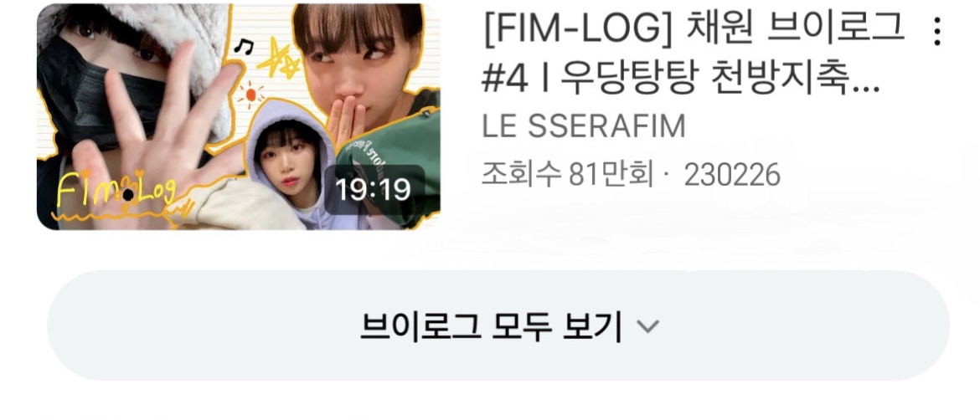Click the orange sun doodle in thumbnail

250,95
